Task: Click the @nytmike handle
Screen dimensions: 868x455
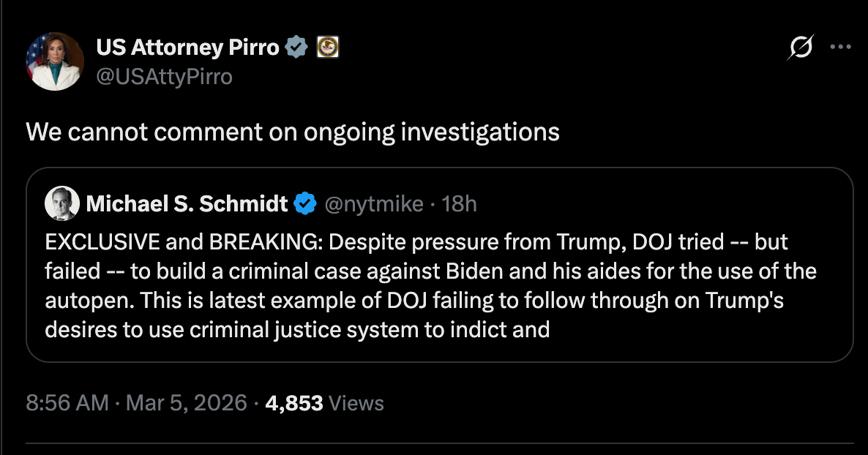Action: [x=373, y=203]
